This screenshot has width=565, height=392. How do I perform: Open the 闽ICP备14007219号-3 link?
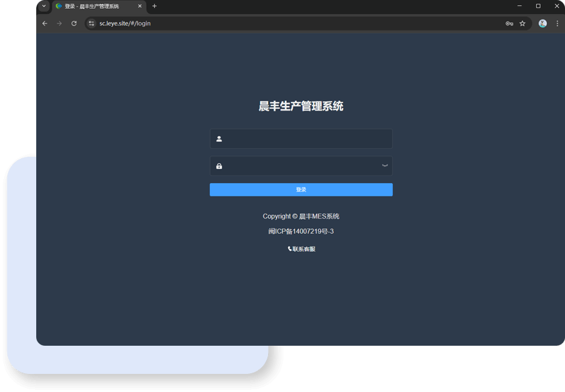[x=301, y=232]
